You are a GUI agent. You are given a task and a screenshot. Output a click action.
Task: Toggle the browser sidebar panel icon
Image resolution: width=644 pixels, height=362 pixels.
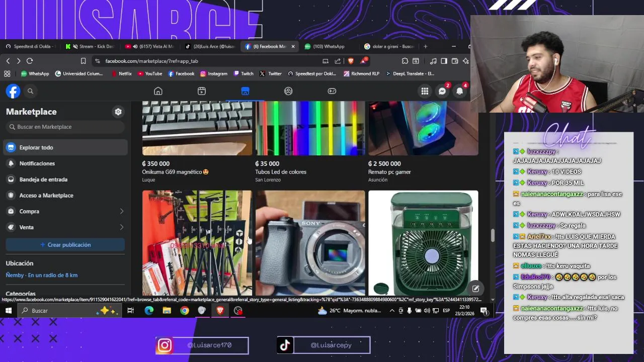click(x=444, y=61)
